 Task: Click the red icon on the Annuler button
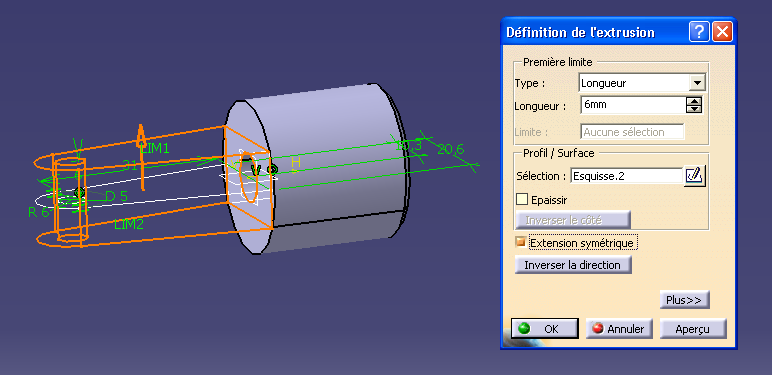point(598,328)
